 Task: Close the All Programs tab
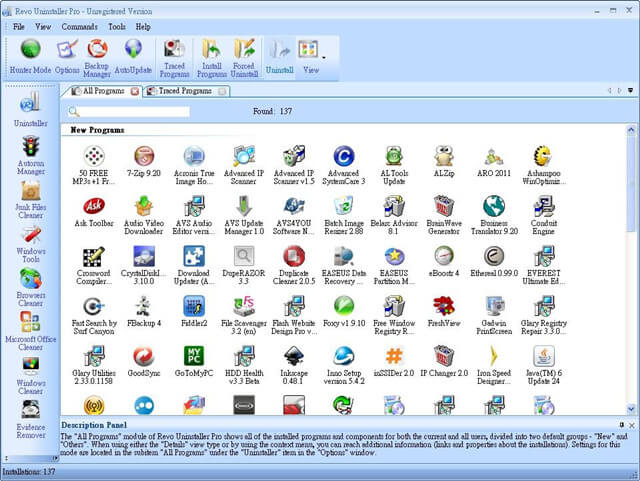point(135,91)
